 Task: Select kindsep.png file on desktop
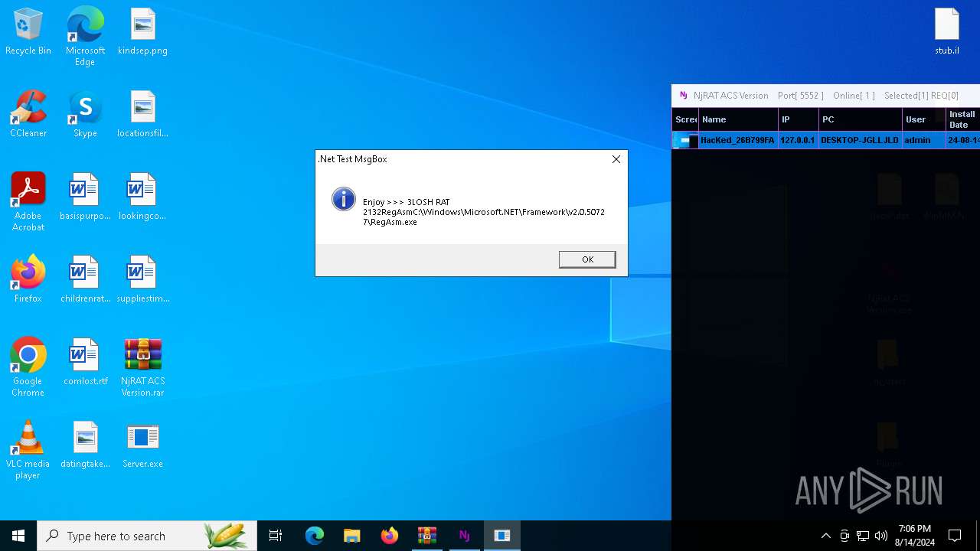142,32
